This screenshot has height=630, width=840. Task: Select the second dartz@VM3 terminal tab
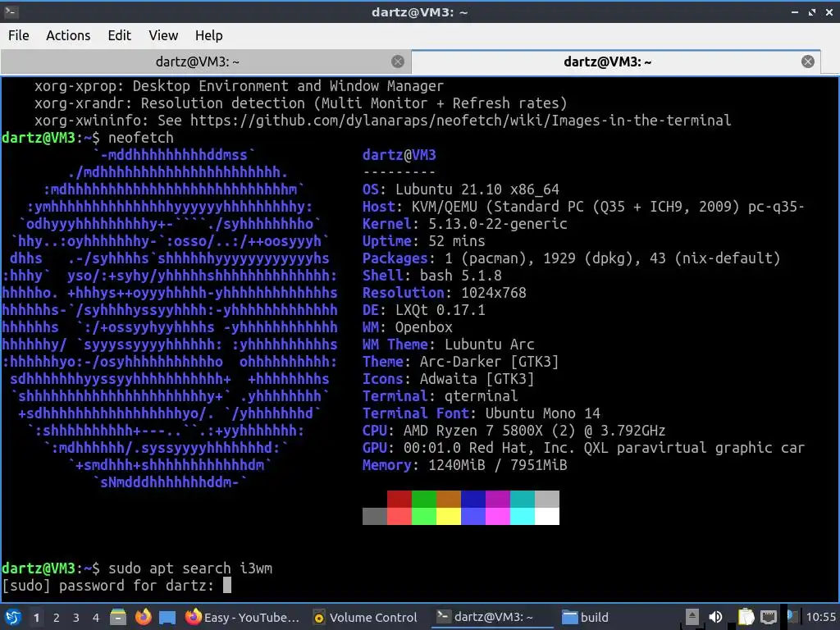607,62
